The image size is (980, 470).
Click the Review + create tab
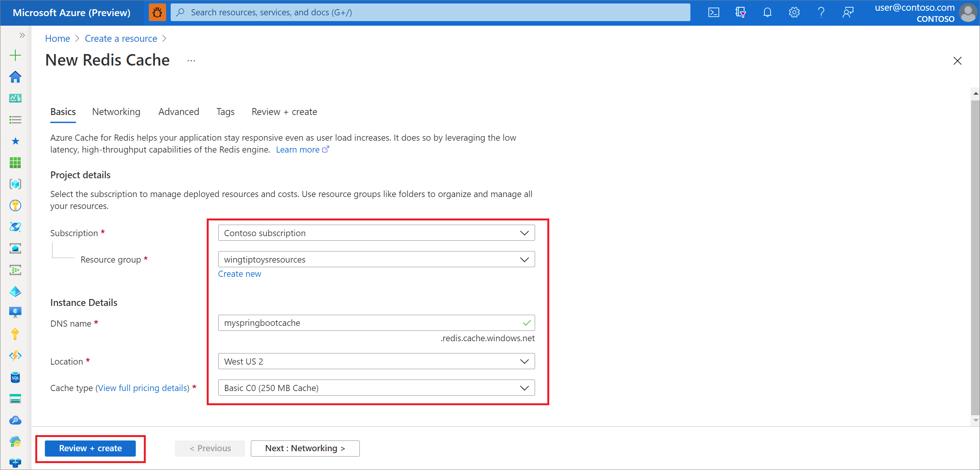coord(284,111)
